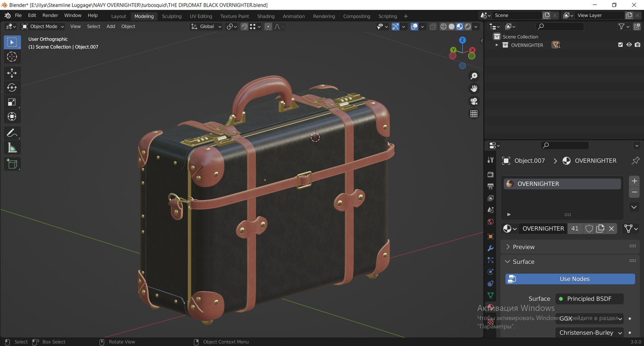
Task: Browse materials to link dropdown
Action: (509, 229)
